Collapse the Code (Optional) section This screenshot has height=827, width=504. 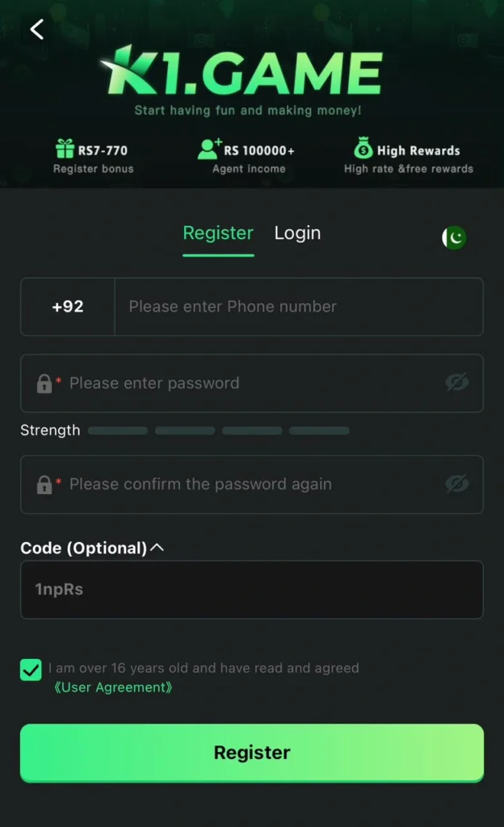pyautogui.click(x=157, y=548)
